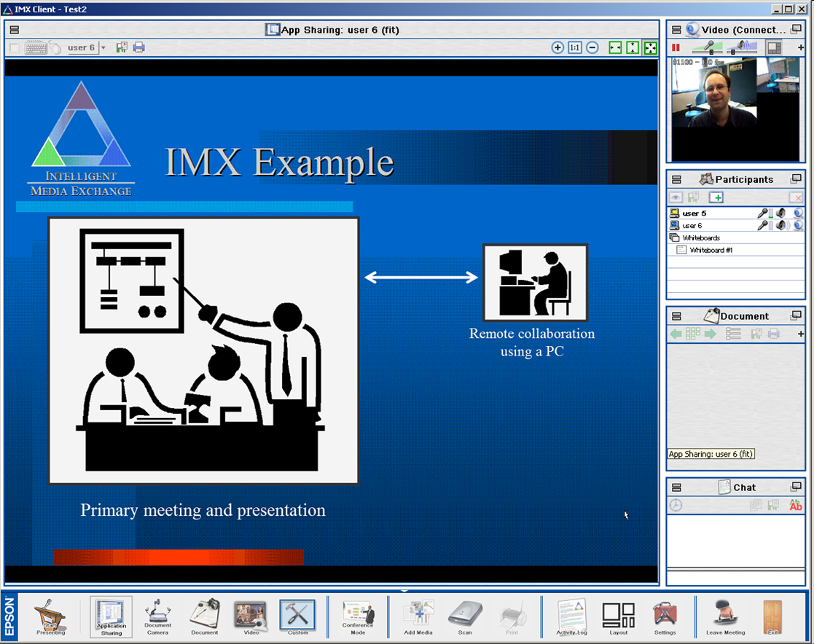
Task: Save the participants list
Action: [x=693, y=197]
